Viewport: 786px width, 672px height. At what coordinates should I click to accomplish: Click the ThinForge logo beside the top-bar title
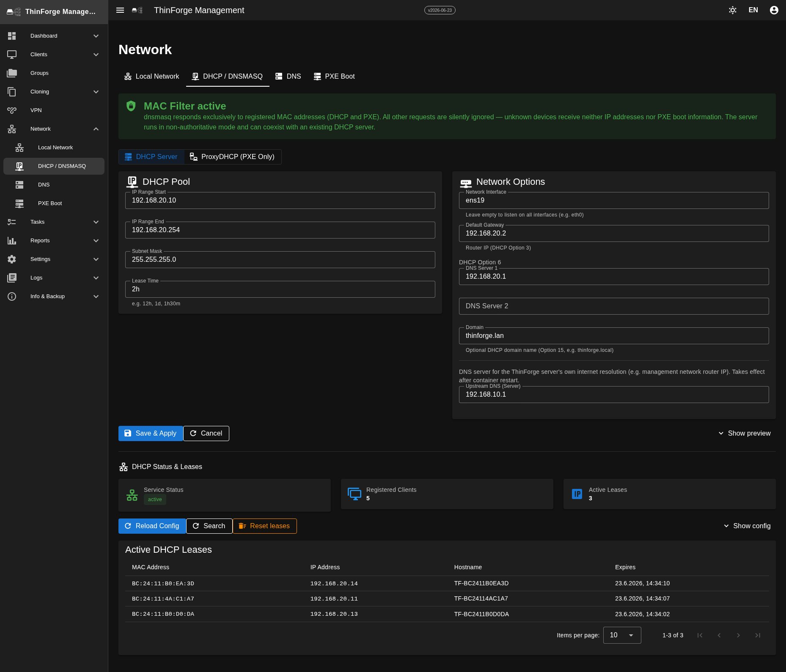click(137, 10)
